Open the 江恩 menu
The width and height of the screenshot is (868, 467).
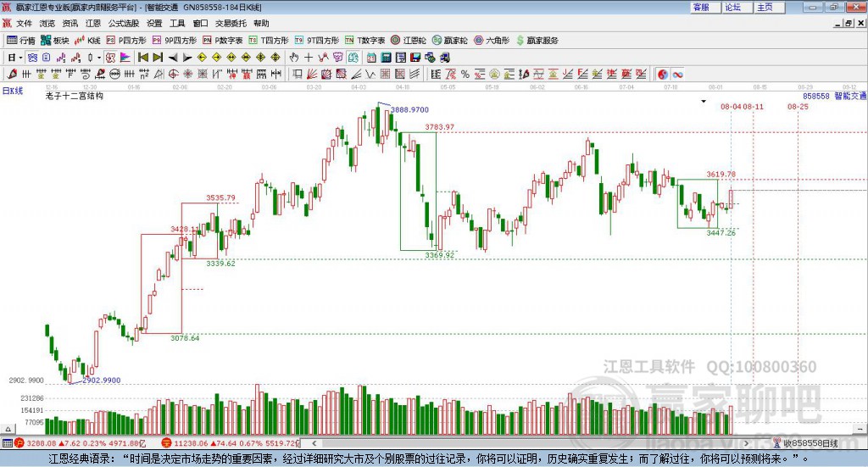point(93,23)
